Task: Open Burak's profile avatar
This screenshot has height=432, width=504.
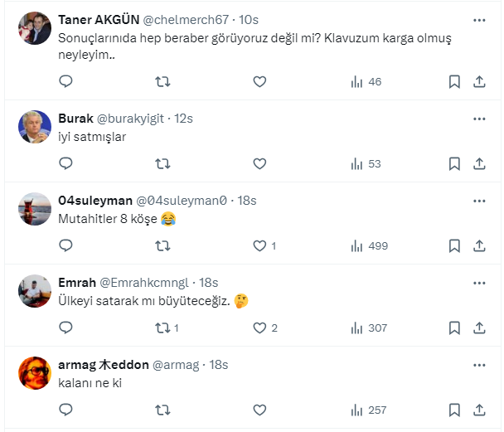Action: 35,127
